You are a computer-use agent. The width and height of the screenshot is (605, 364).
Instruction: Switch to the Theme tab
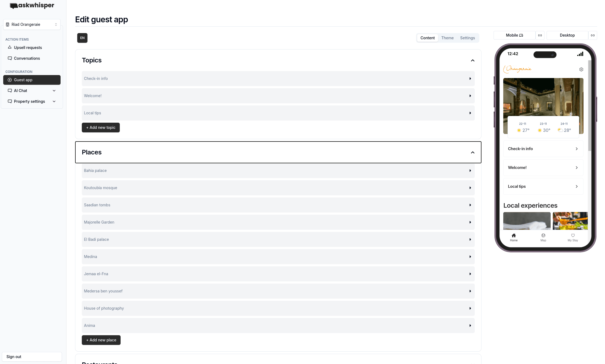[447, 38]
